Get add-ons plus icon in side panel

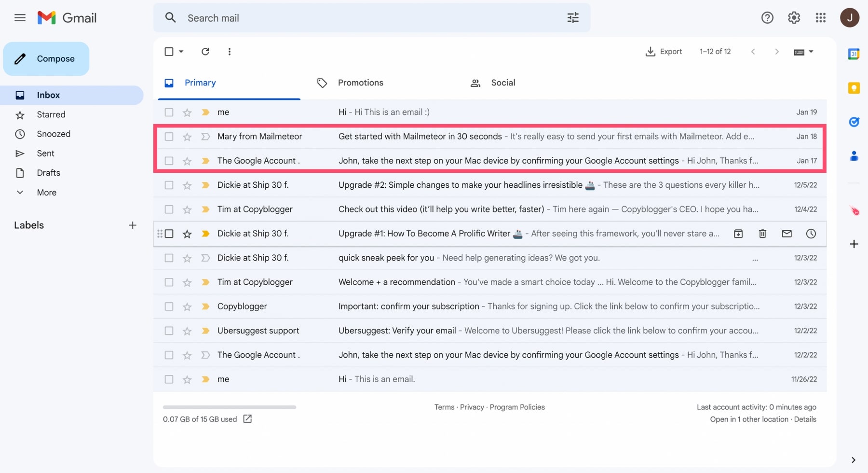point(854,244)
